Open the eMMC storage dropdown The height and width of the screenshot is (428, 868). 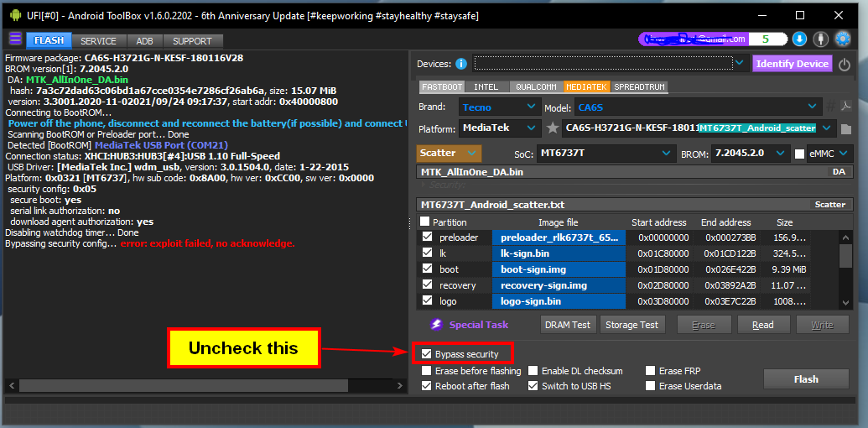click(x=829, y=154)
